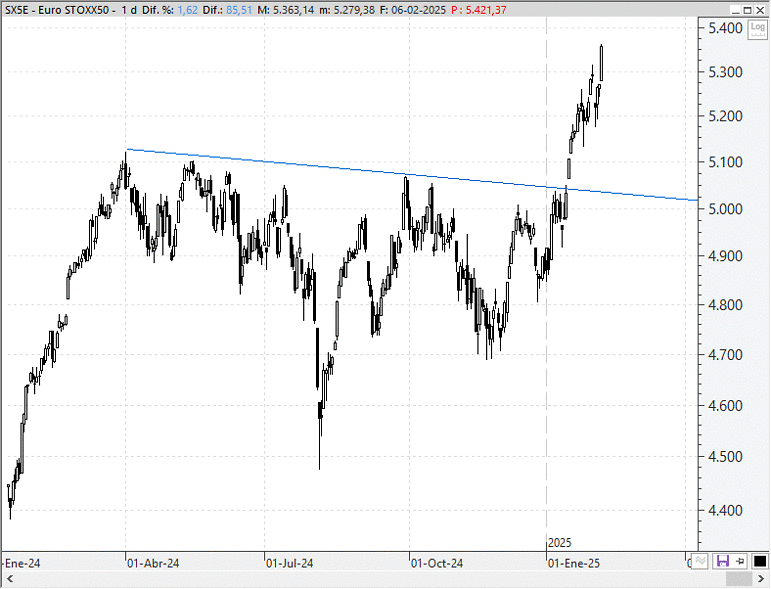
Task: Click the 4.600 price axis label
Action: [725, 406]
